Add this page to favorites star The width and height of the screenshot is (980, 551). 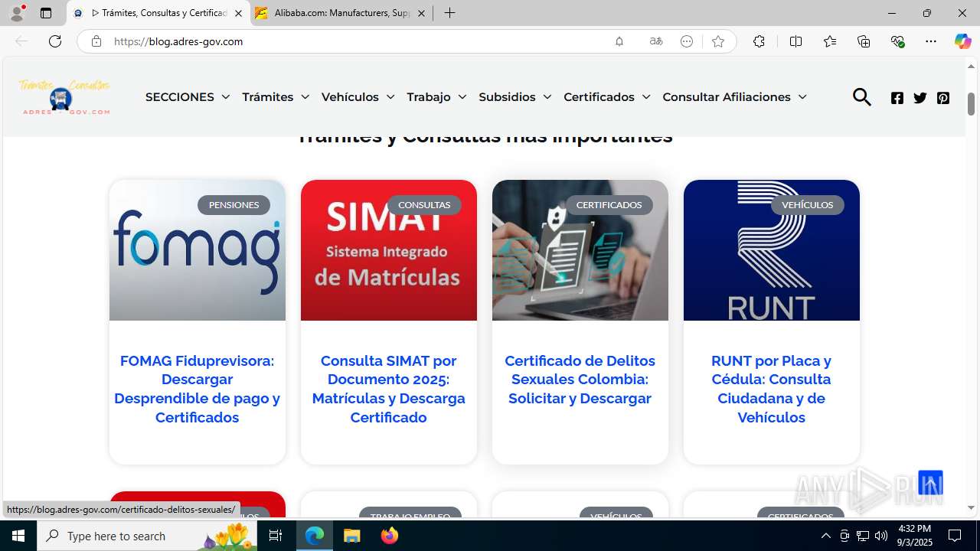[x=717, y=41]
